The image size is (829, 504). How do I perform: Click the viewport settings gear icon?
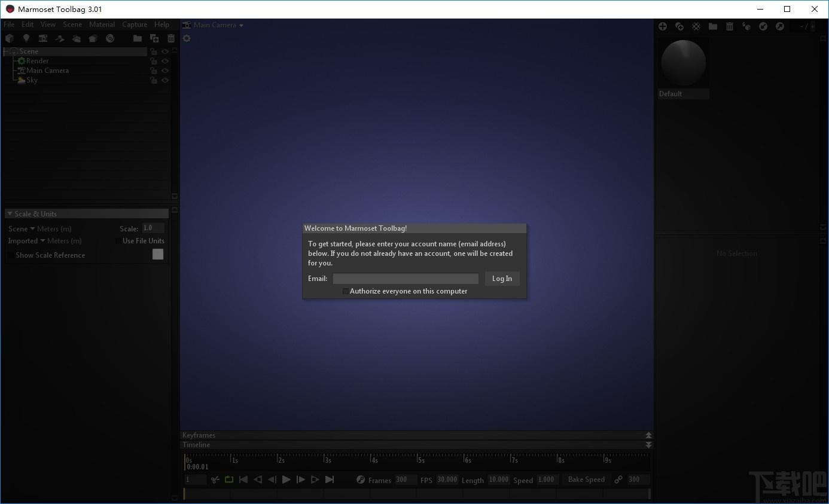(x=187, y=38)
